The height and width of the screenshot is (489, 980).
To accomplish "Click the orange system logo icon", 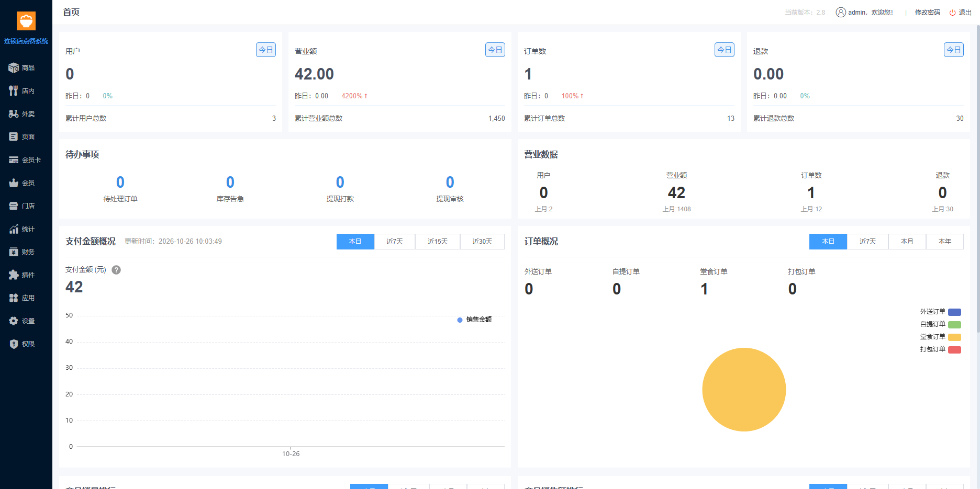I will (26, 21).
